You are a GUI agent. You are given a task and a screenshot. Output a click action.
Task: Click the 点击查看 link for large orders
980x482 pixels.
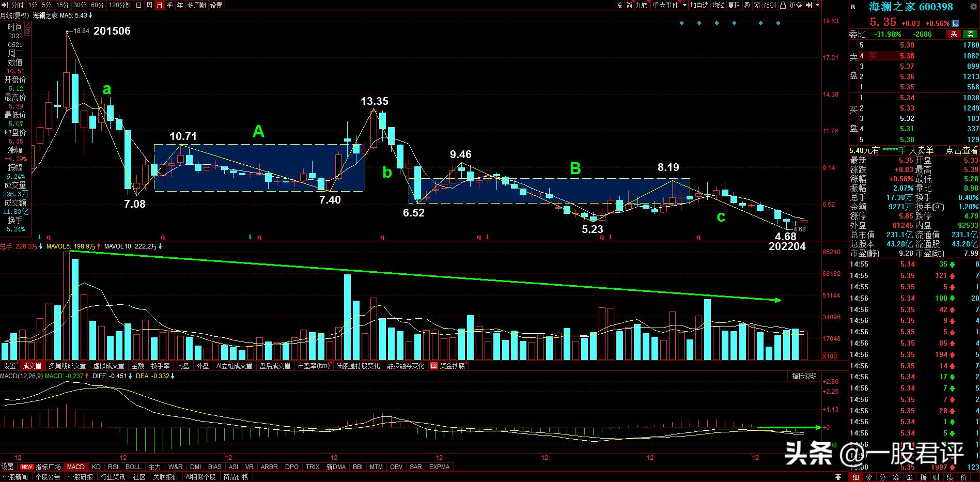(962, 150)
